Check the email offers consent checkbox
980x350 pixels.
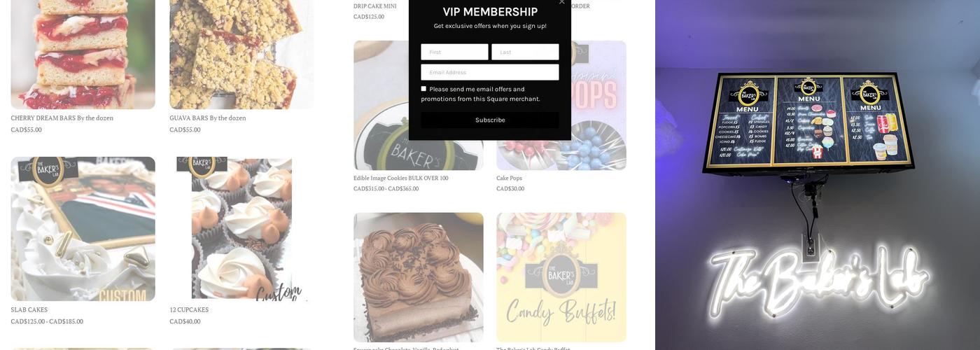click(423, 89)
